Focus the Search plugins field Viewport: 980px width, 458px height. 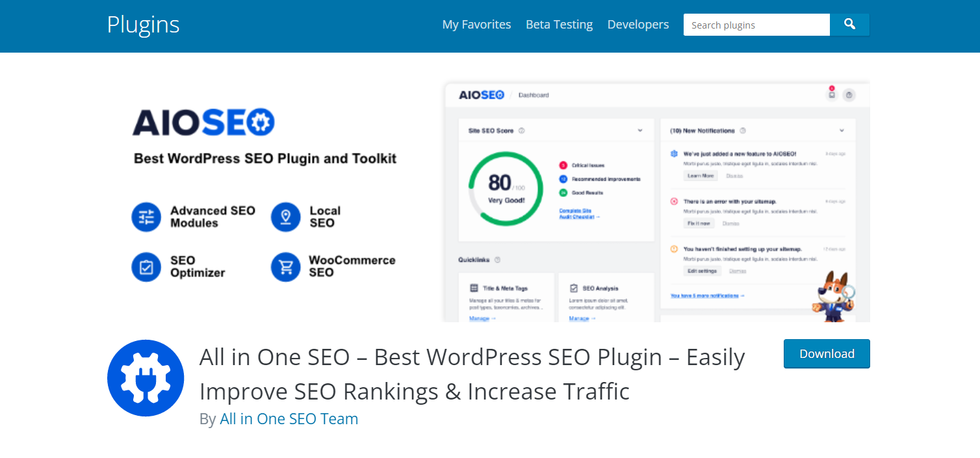[x=756, y=25]
